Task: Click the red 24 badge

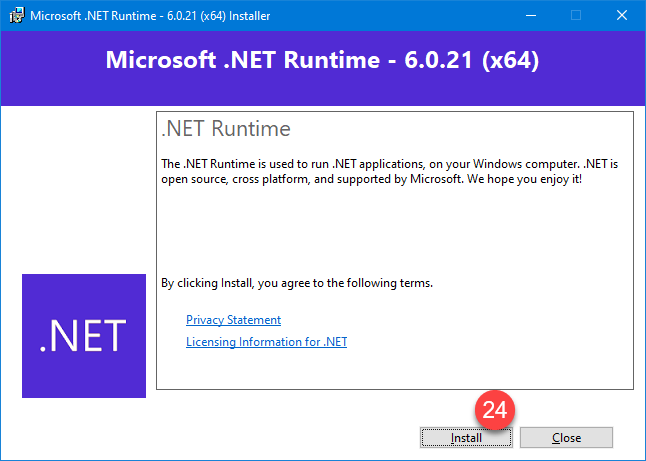Action: (495, 409)
